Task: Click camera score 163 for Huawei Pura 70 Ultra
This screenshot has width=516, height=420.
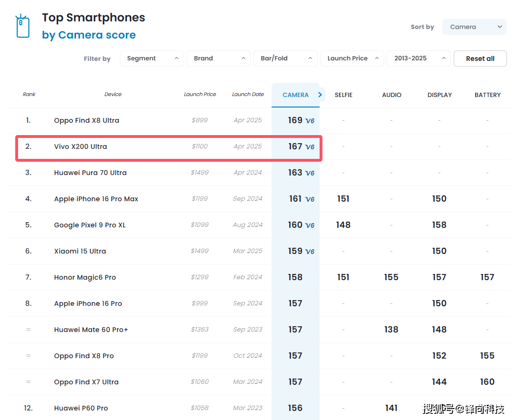Action: [x=295, y=173]
